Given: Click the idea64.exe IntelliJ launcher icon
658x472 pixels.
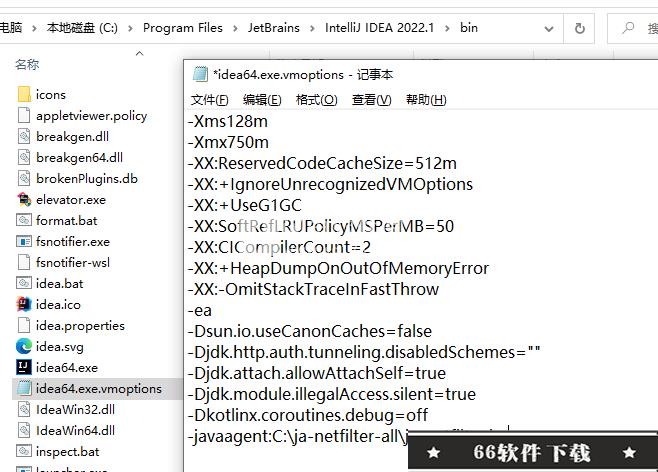Looking at the screenshot, I should (24, 368).
